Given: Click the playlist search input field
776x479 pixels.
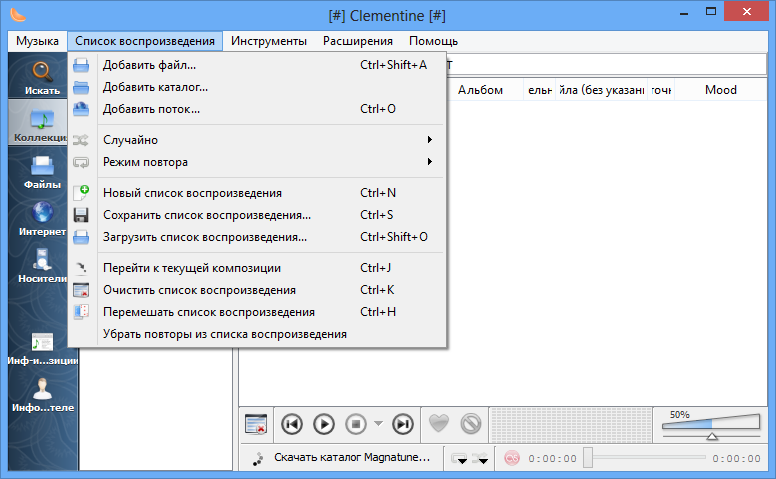Looking at the screenshot, I should pos(606,64).
